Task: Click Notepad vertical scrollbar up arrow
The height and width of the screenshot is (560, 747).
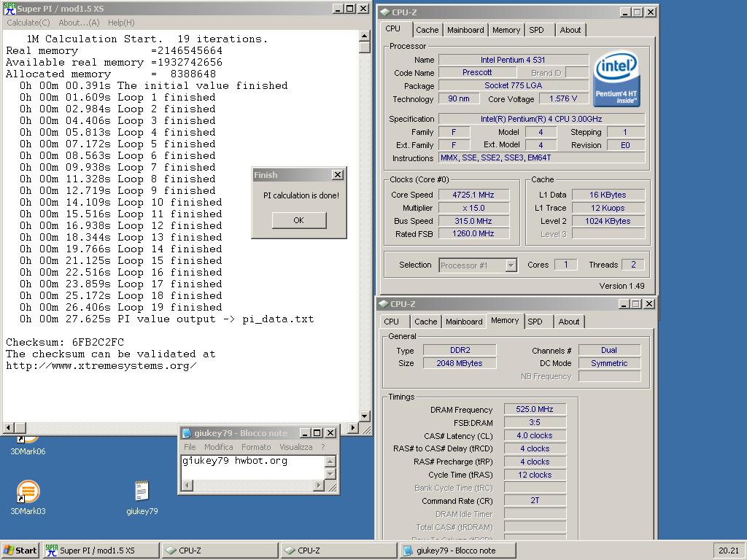Action: [330, 461]
